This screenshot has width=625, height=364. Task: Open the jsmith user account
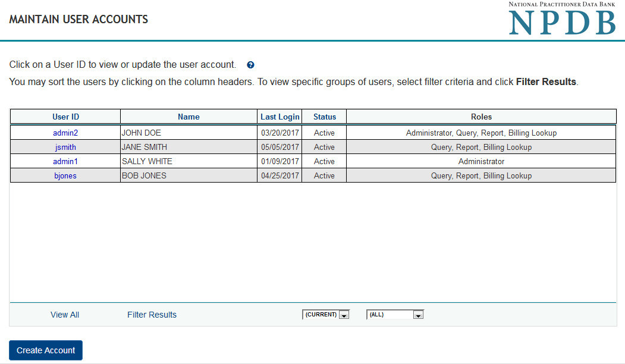click(x=65, y=148)
